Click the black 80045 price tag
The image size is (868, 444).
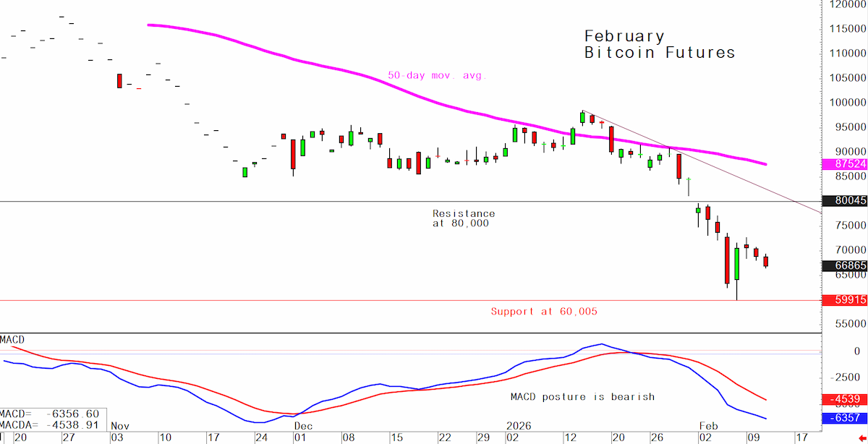pos(845,201)
